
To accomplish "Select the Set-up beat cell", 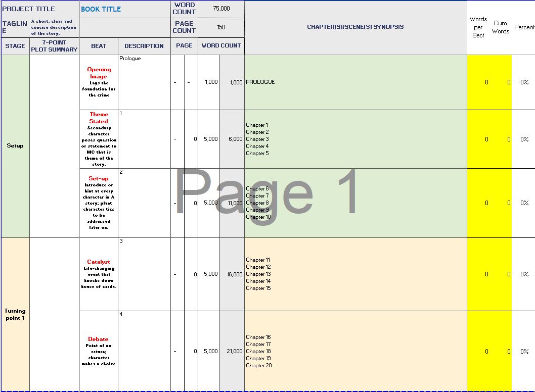I will pyautogui.click(x=99, y=203).
